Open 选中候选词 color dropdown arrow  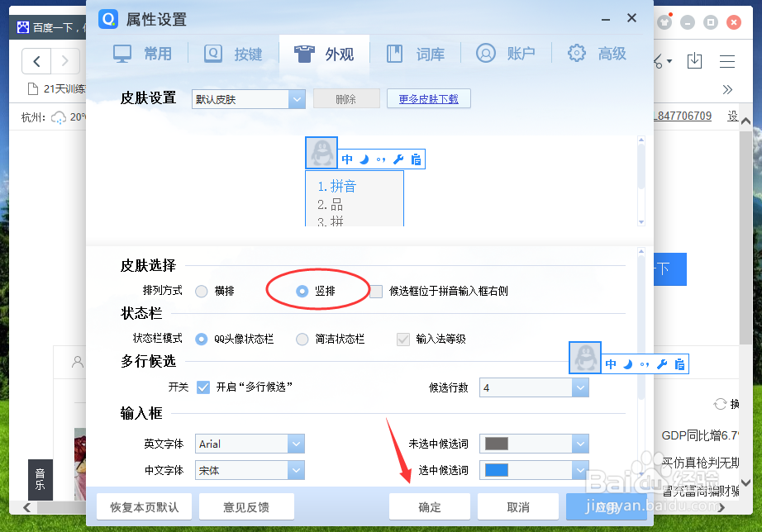tap(580, 470)
